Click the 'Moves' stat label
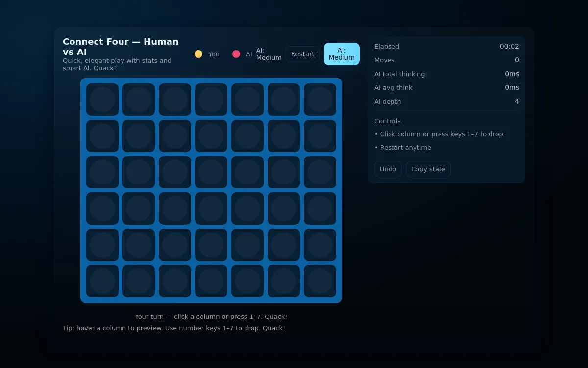This screenshot has width=588, height=368. pos(384,60)
